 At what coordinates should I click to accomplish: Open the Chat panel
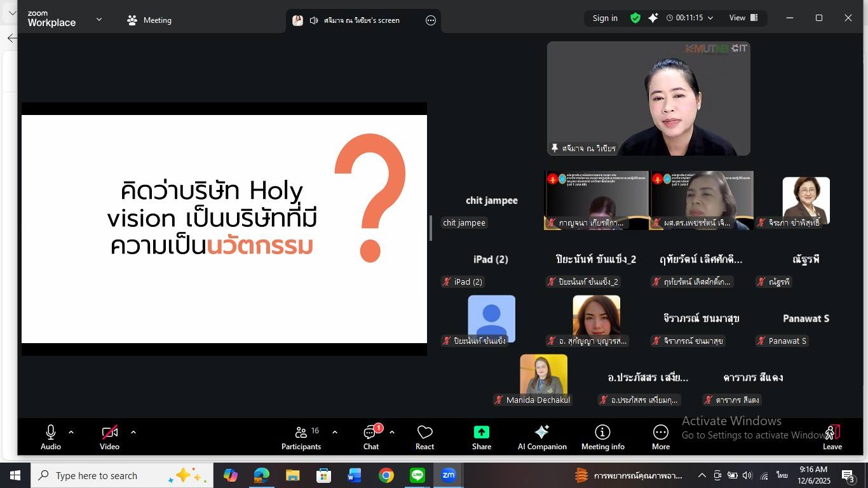pos(370,437)
